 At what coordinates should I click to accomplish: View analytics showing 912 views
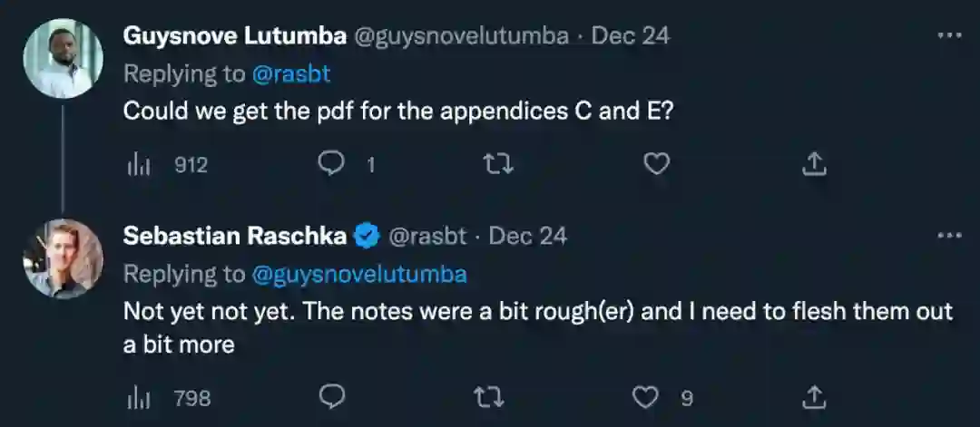(138, 165)
